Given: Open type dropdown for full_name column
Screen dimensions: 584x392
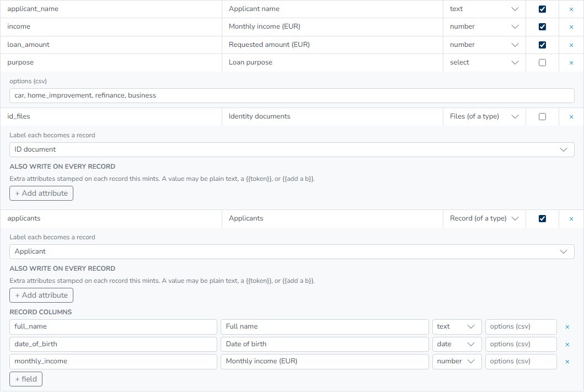Looking at the screenshot, I should coord(457,327).
